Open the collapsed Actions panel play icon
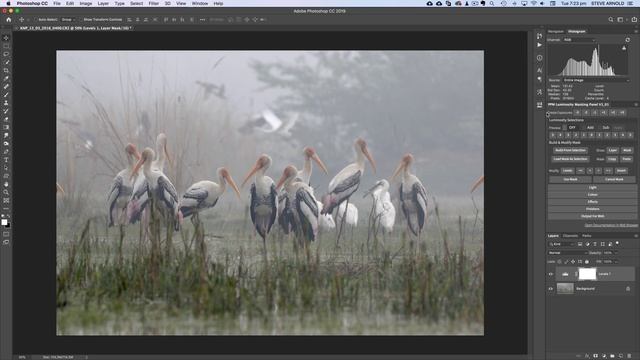Image resolution: width=640 pixels, height=360 pixels. pos(540,45)
